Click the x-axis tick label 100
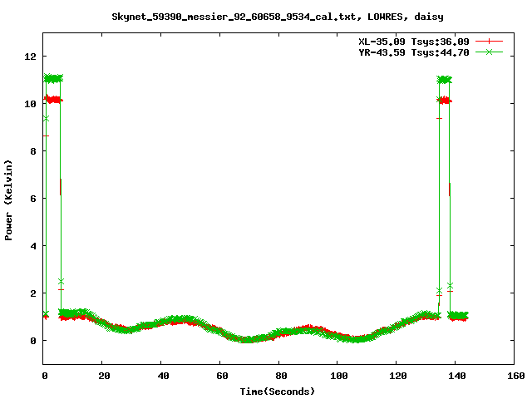Viewport: 532px width, 399px height. 339,376
